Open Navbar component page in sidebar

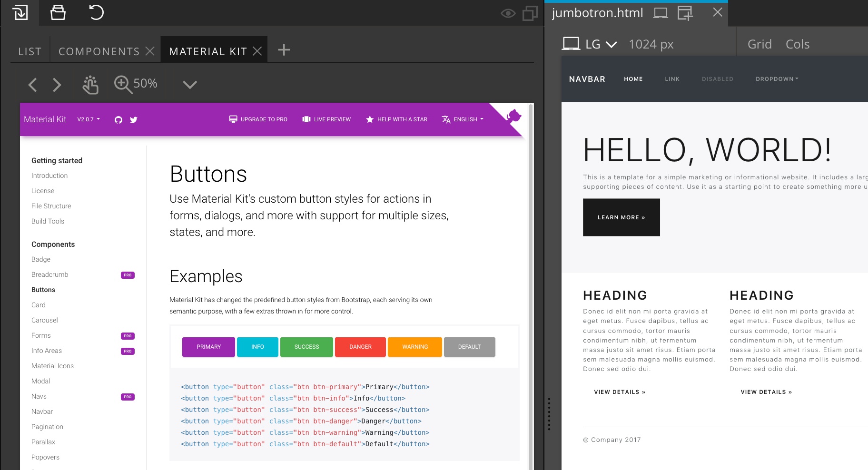[x=42, y=411]
